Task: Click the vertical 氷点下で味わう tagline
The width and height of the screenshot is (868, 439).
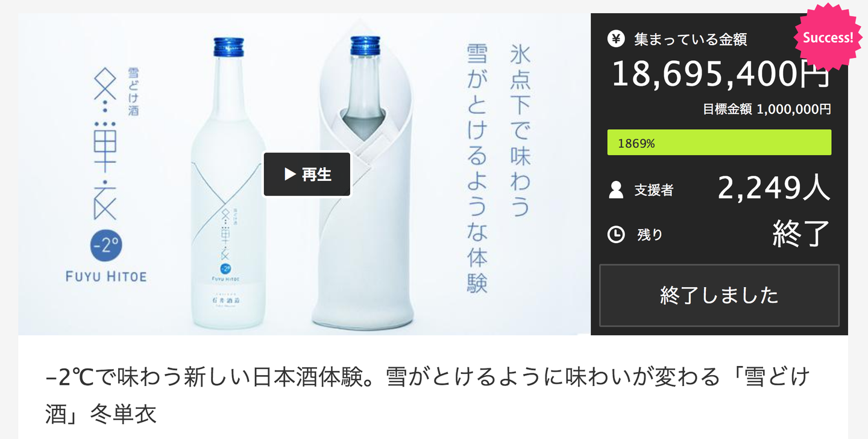Action: click(518, 131)
